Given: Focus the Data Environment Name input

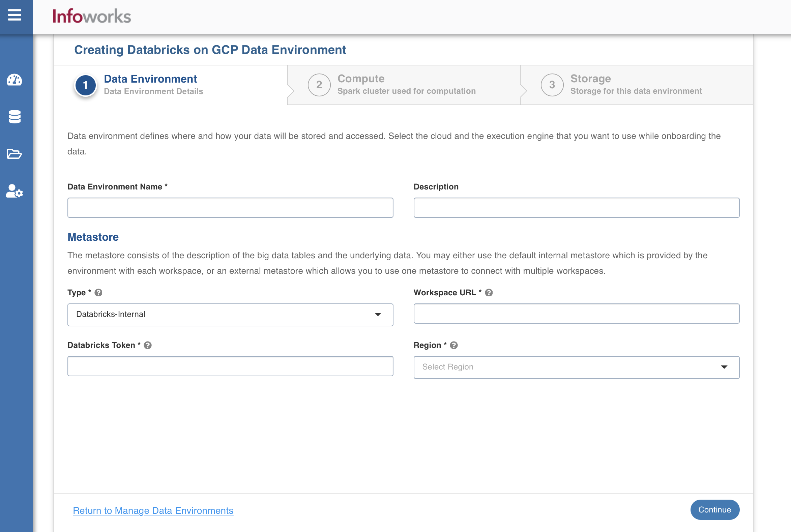Looking at the screenshot, I should click(x=230, y=208).
